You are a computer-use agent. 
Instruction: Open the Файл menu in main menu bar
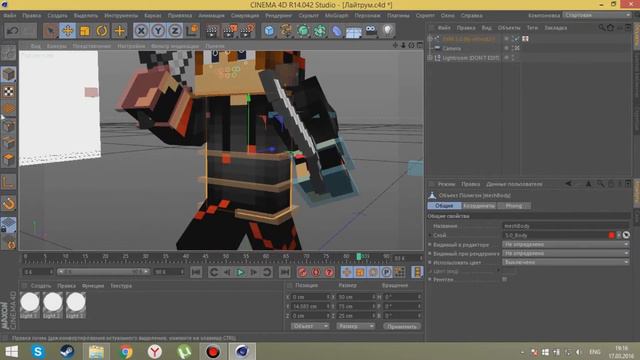point(10,16)
